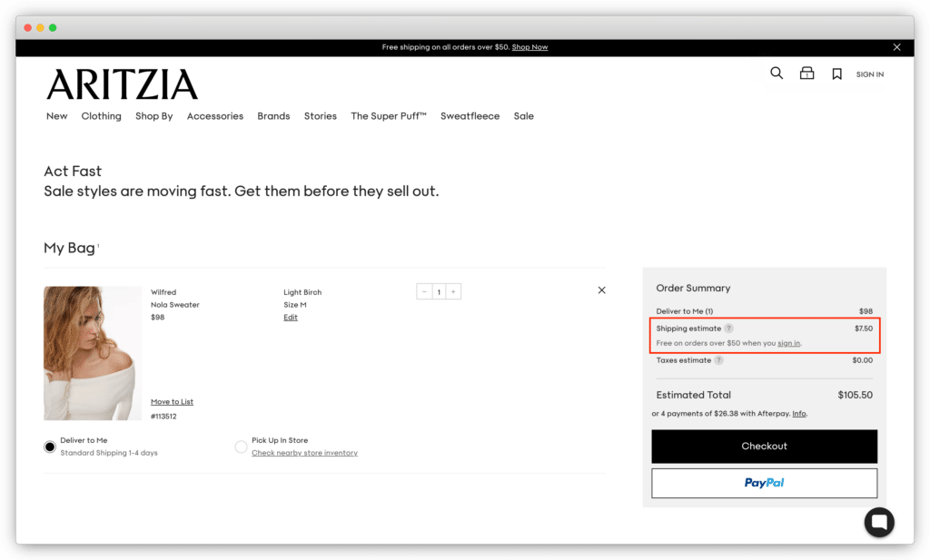This screenshot has width=930, height=560.
Task: Select the Deliver to Me option
Action: tap(50, 446)
